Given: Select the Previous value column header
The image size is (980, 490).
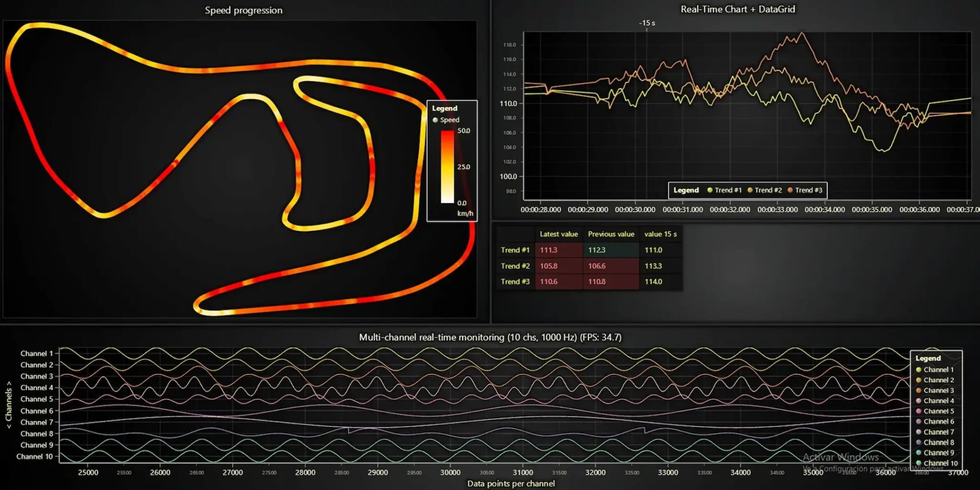Looking at the screenshot, I should 611,234.
